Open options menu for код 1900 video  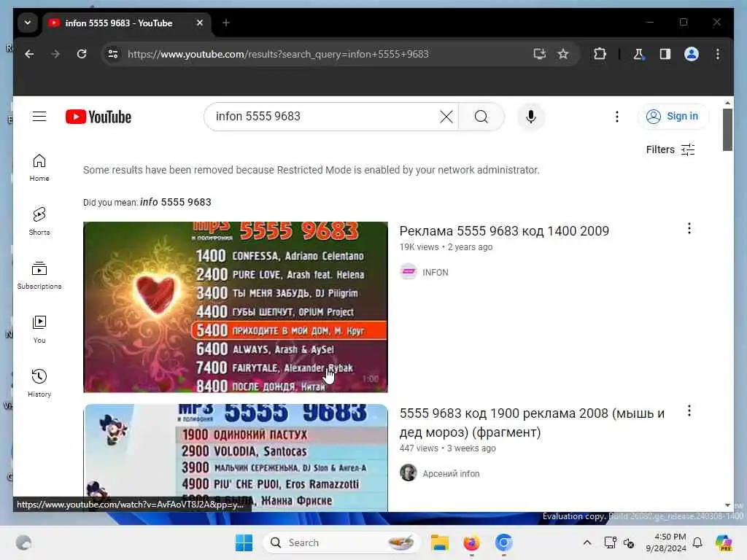[689, 411]
